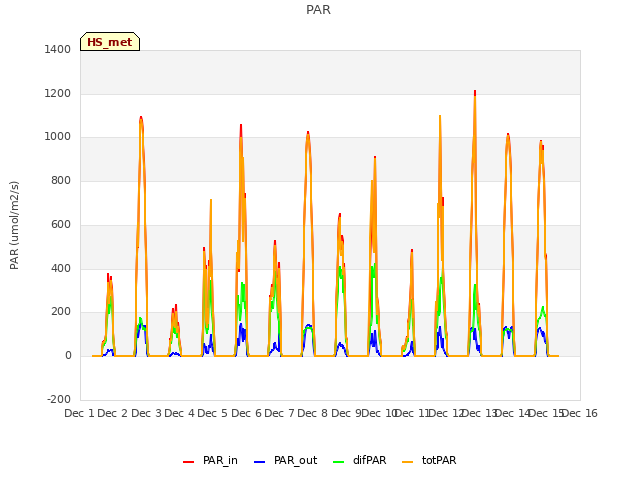Click the 1200 y-axis tick label
The image size is (640, 480).
click(58, 93)
